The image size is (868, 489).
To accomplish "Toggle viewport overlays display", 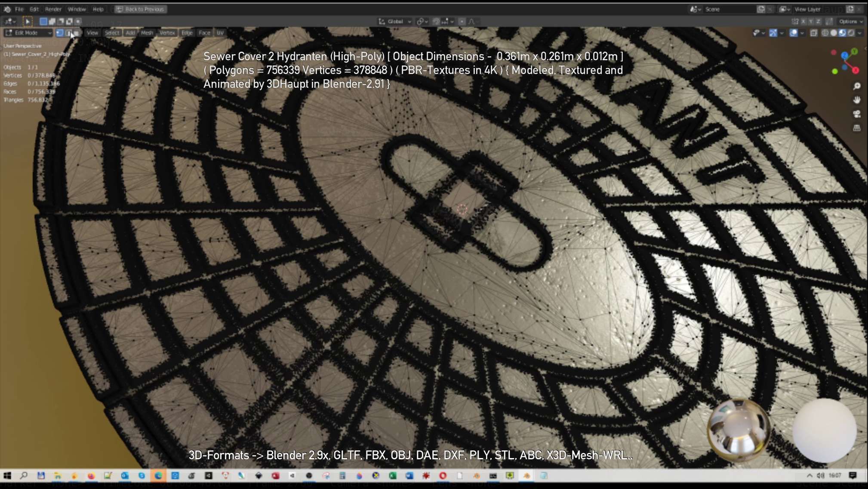I will [794, 33].
